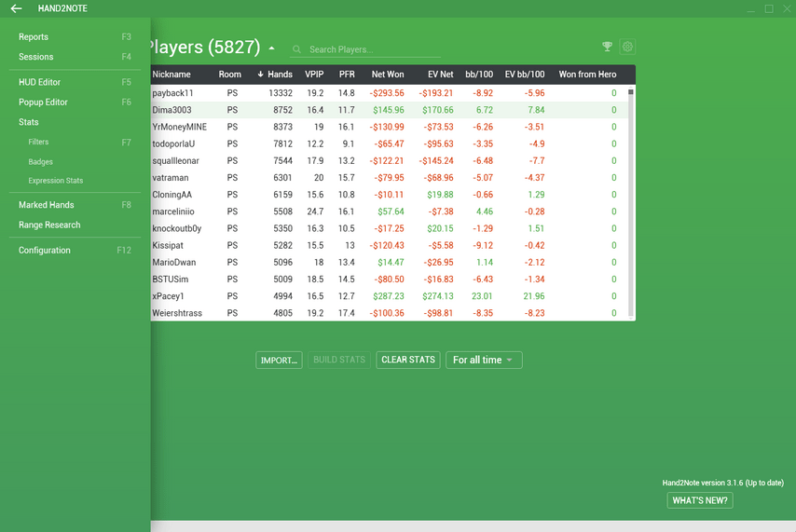Sort by the bb/100 column header
796x532 pixels.
click(479, 75)
